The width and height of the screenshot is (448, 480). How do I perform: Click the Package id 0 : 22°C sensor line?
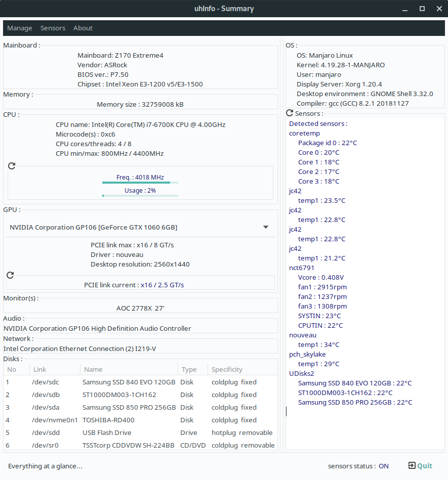pos(328,143)
